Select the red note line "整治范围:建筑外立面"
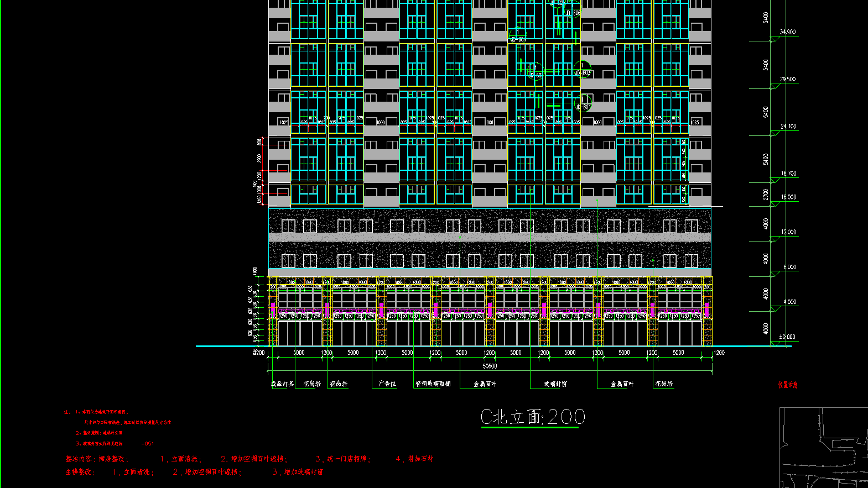 [x=103, y=433]
